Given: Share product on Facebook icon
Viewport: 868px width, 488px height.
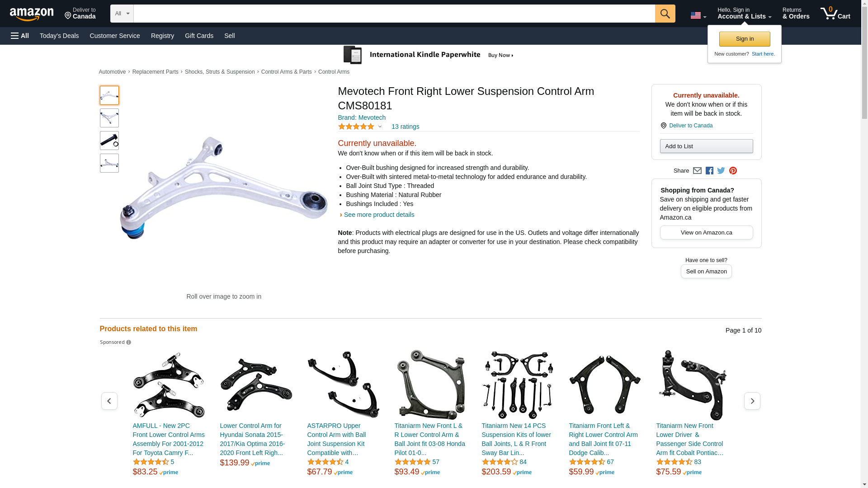Looking at the screenshot, I should pyautogui.click(x=709, y=171).
